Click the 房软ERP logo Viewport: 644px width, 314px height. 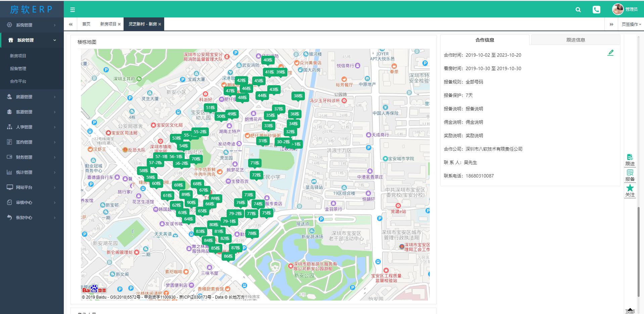click(x=32, y=9)
